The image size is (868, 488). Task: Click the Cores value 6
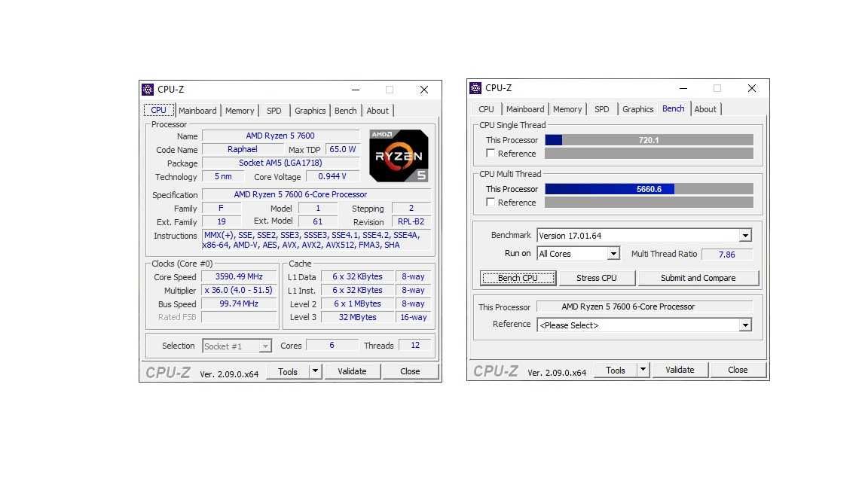pyautogui.click(x=332, y=345)
